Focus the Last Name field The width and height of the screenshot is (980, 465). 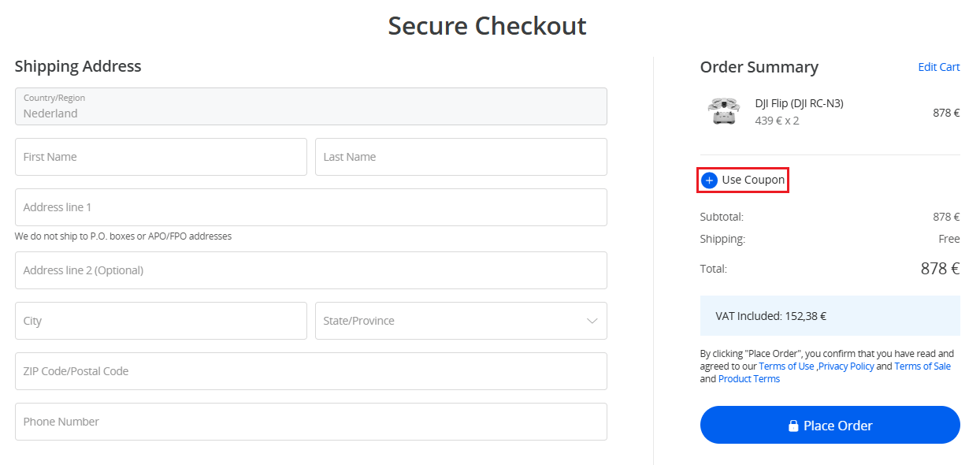coord(461,157)
